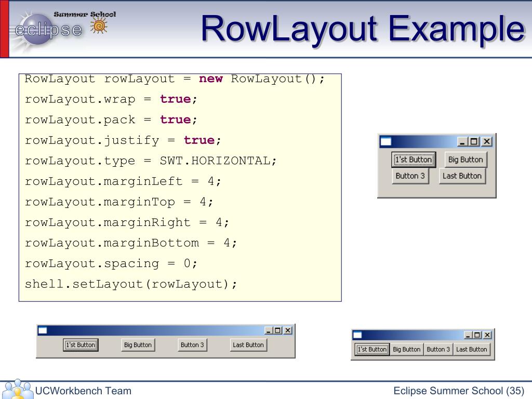Minimize the wrapped two-row window
532x399 pixels.
(462, 141)
